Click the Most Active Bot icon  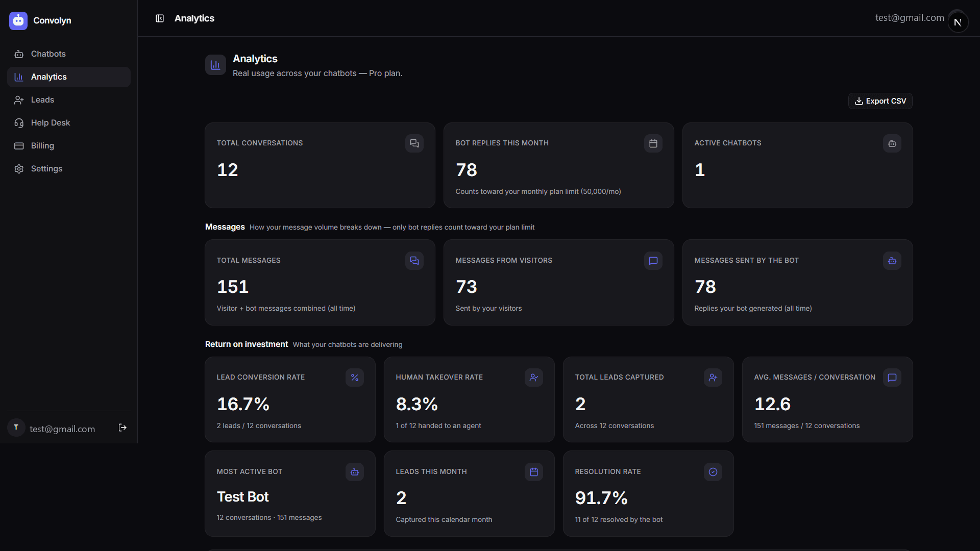coord(355,472)
